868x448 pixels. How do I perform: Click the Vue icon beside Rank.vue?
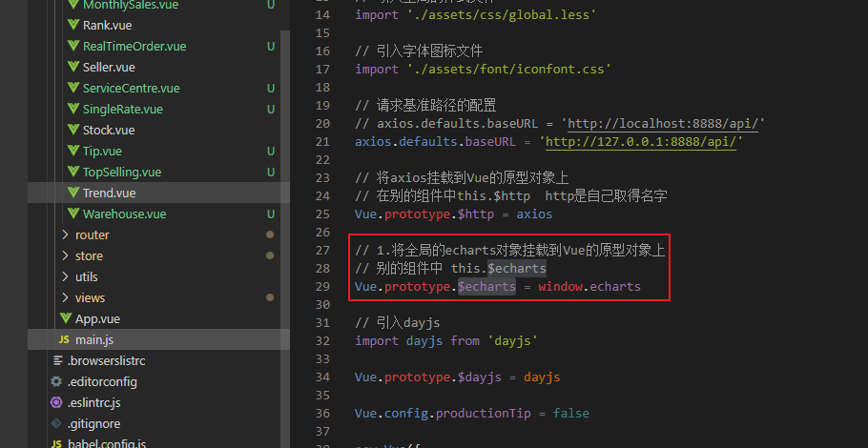(x=73, y=26)
